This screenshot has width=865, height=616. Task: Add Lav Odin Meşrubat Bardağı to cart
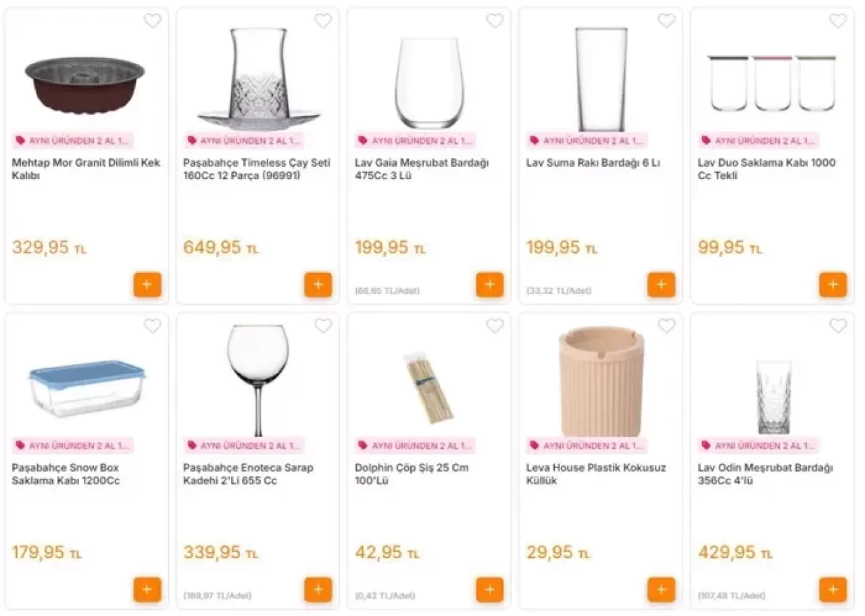[833, 590]
